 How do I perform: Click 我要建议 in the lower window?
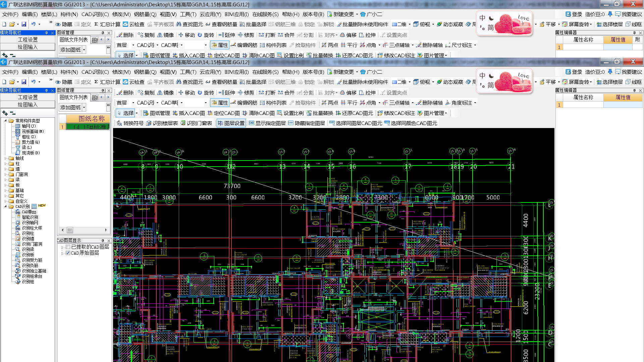coord(628,72)
